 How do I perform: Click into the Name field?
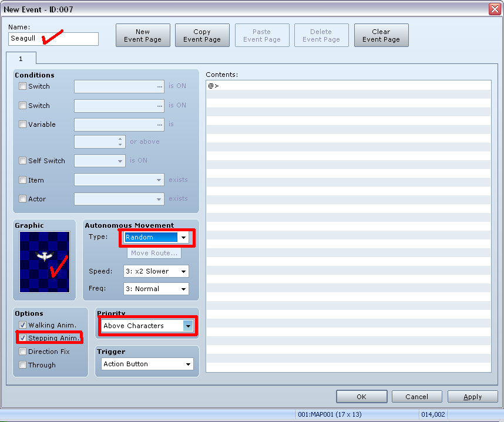pyautogui.click(x=53, y=39)
